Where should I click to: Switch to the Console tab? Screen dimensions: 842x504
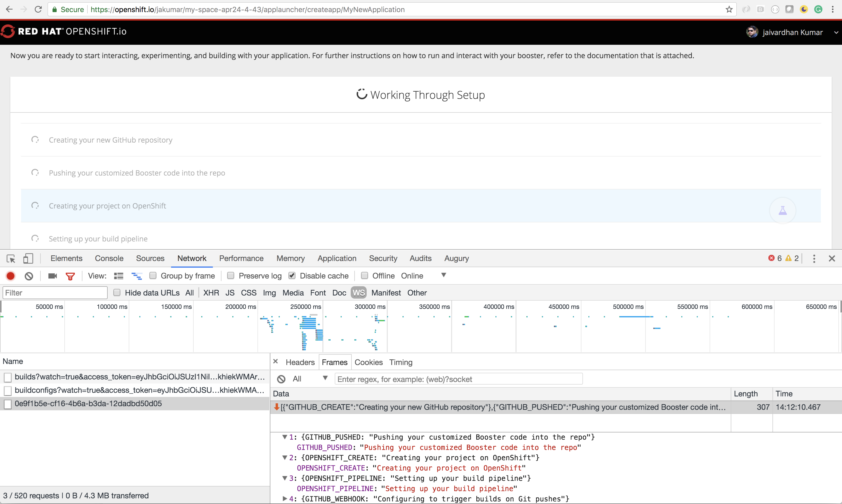tap(109, 258)
